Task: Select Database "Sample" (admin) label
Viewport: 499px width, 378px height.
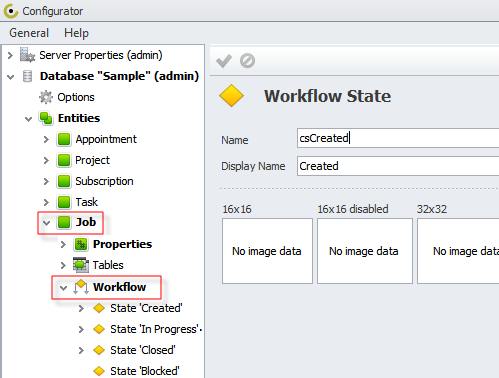Action: click(x=119, y=76)
